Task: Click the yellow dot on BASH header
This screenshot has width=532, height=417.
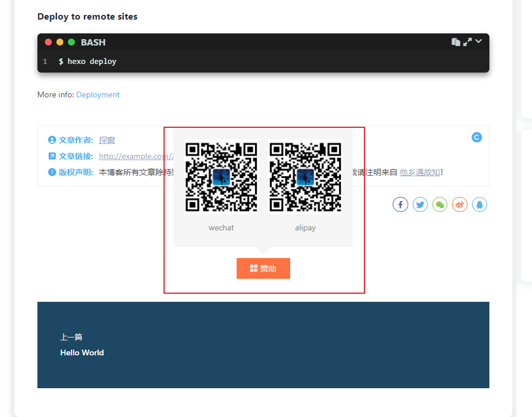Action: click(x=60, y=42)
